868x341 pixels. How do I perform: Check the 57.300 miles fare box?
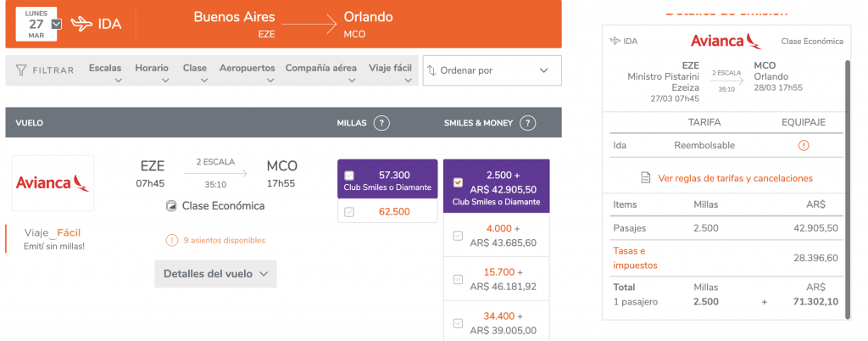[349, 176]
